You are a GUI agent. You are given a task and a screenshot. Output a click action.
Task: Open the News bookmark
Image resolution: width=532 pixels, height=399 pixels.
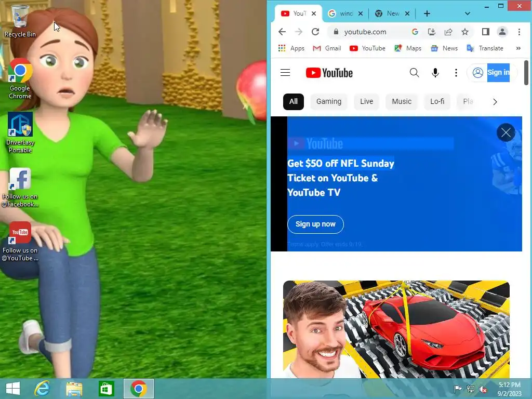click(444, 48)
